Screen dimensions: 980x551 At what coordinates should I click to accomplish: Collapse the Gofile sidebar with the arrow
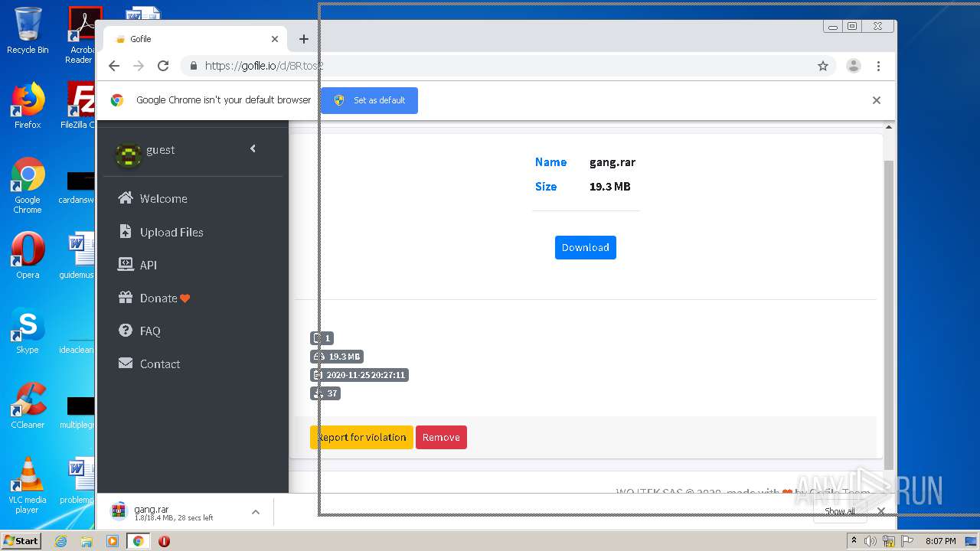coord(253,148)
